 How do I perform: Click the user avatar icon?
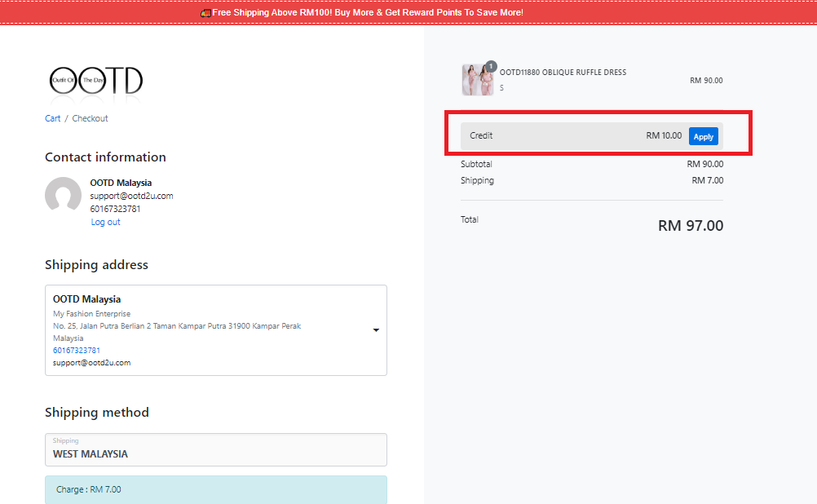pos(63,194)
